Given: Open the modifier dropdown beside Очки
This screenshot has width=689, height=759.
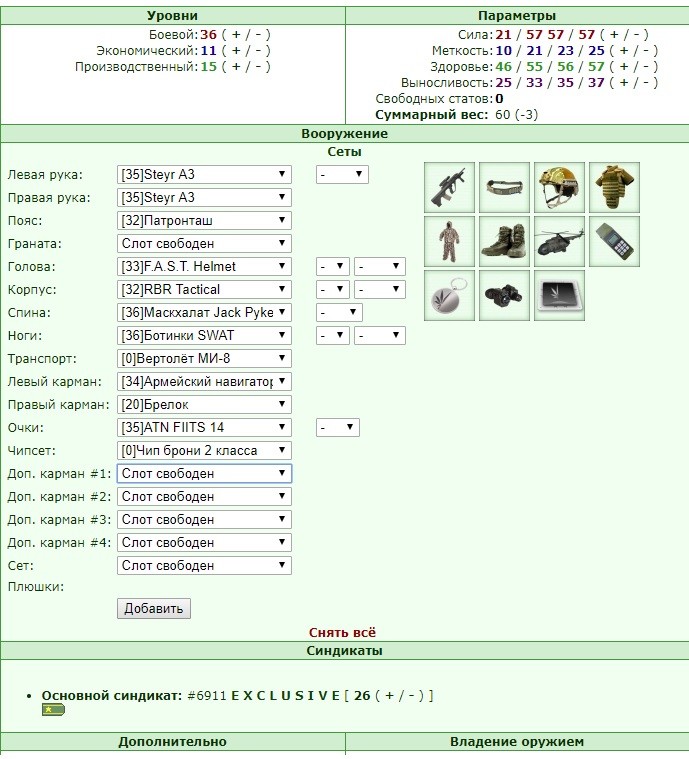Looking at the screenshot, I should 338,427.
